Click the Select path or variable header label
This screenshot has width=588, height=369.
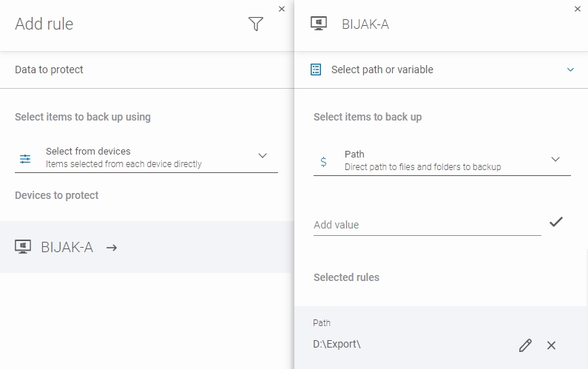[382, 70]
